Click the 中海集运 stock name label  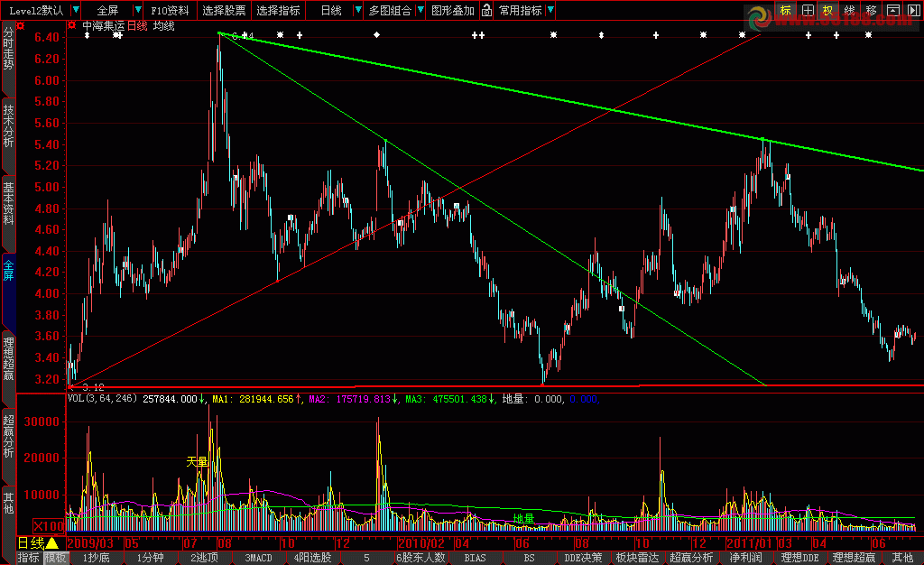pyautogui.click(x=103, y=26)
